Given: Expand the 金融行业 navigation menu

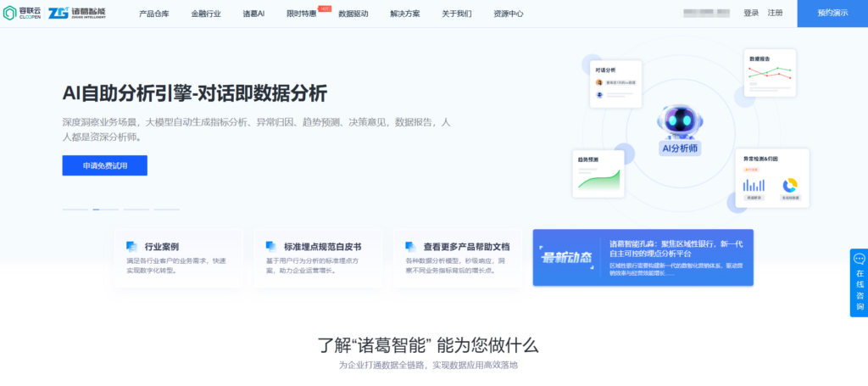Looking at the screenshot, I should [205, 14].
